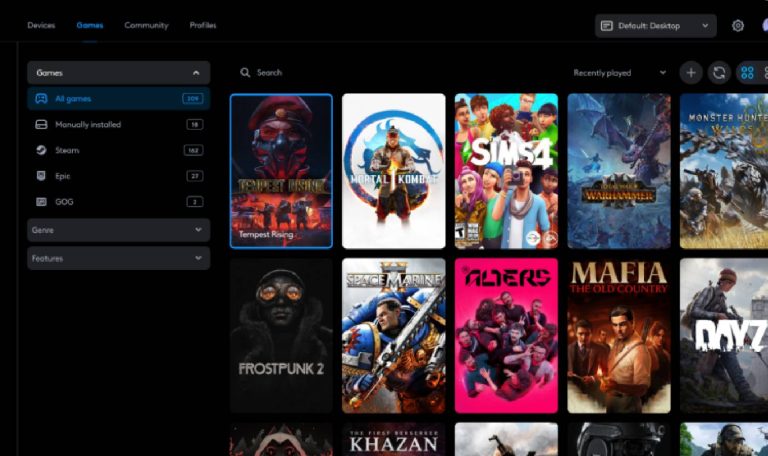Click the add game plus icon

click(691, 72)
